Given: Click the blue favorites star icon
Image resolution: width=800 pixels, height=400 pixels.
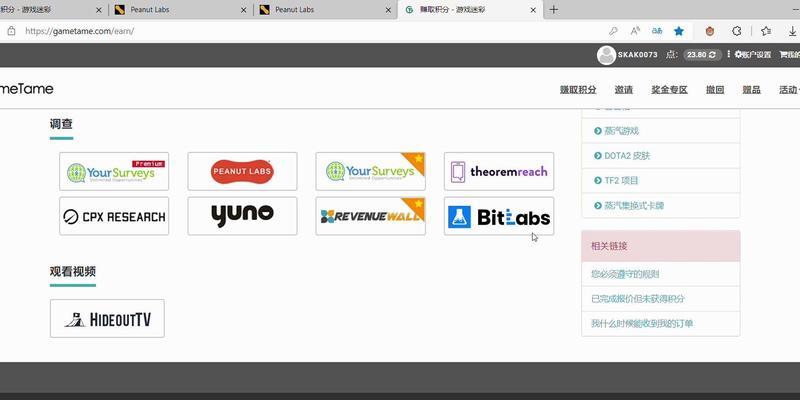Looking at the screenshot, I should click(x=679, y=31).
